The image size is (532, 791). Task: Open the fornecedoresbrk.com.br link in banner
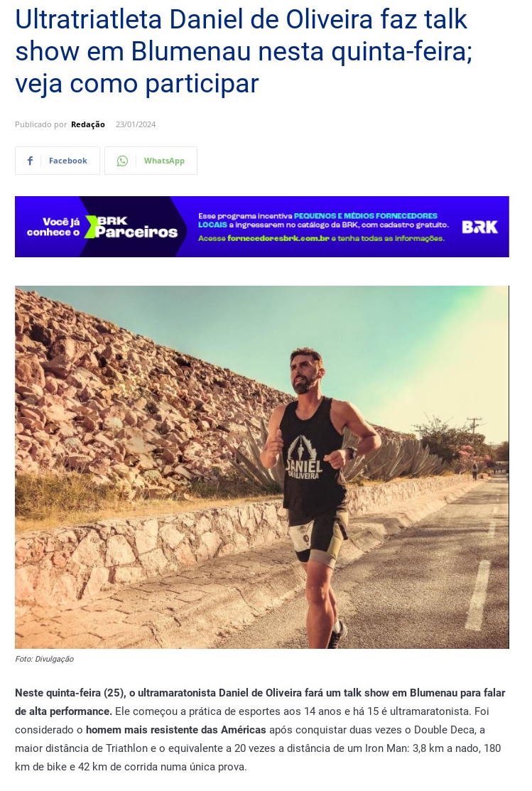point(278,239)
